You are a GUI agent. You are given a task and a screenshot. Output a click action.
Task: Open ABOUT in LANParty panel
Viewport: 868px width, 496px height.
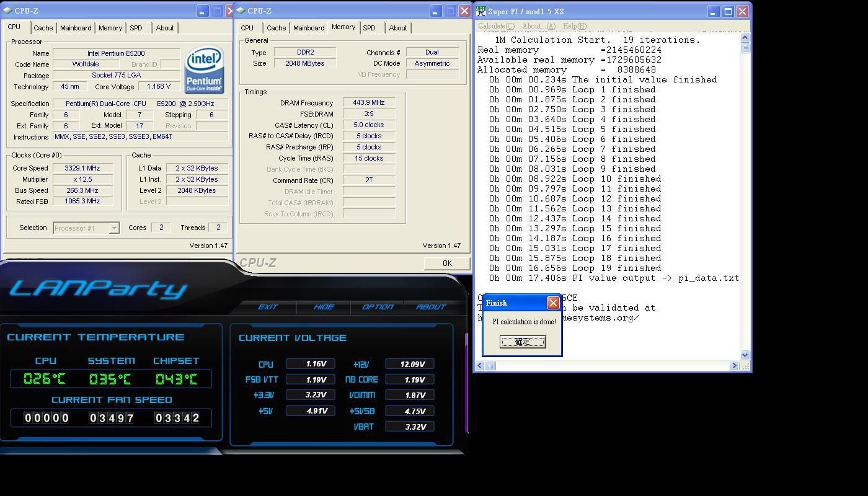tap(431, 307)
